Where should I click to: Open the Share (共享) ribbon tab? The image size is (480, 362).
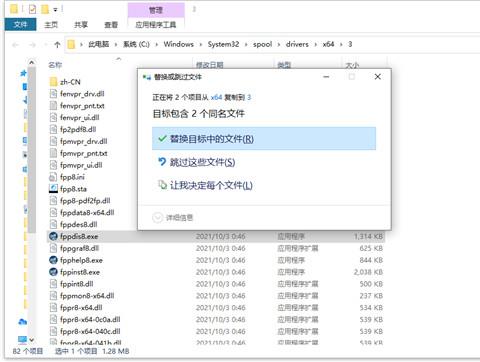[x=81, y=25]
